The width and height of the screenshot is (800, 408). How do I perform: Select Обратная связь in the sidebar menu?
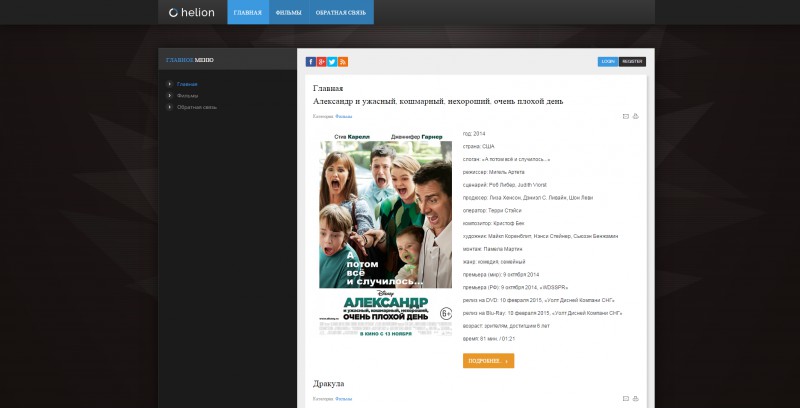(197, 108)
